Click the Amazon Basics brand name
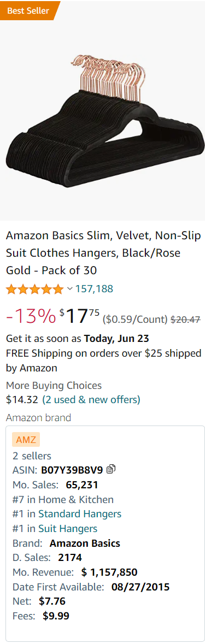The image size is (205, 644). click(85, 543)
